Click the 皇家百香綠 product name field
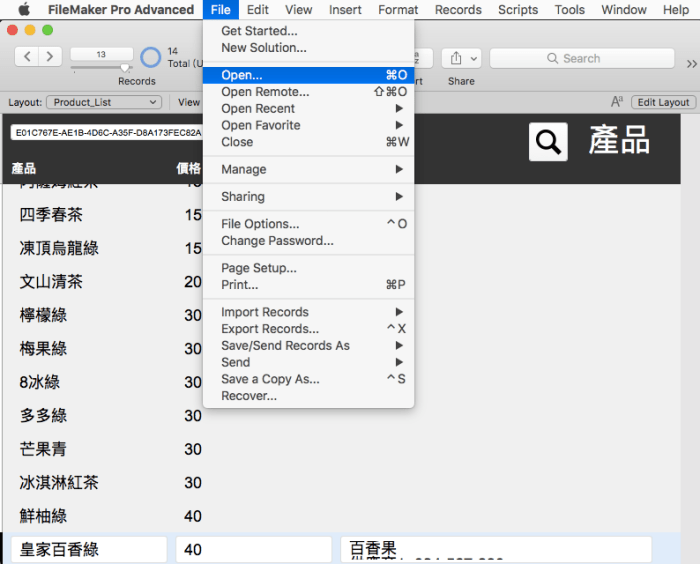The image size is (700, 564). 90,550
